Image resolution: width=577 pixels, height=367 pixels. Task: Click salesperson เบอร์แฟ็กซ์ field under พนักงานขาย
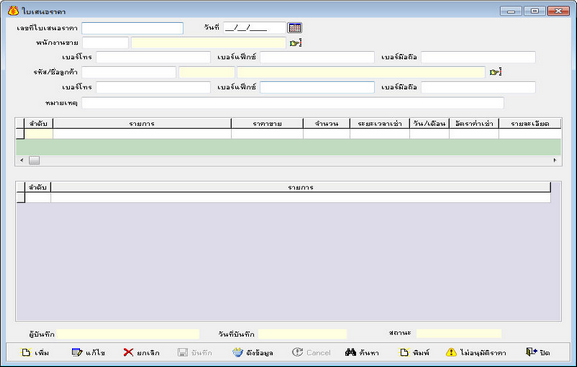point(317,57)
